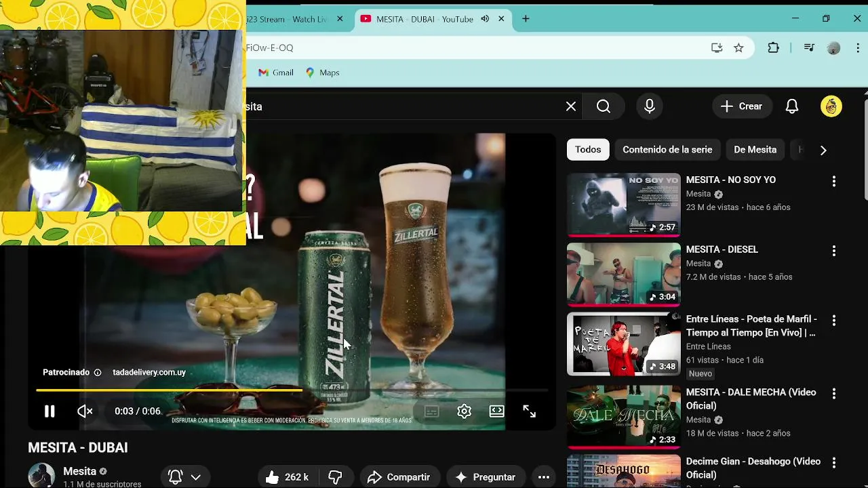This screenshot has height=488, width=868.
Task: Open the Mesita channel under NO SOY YO
Action: point(698,194)
